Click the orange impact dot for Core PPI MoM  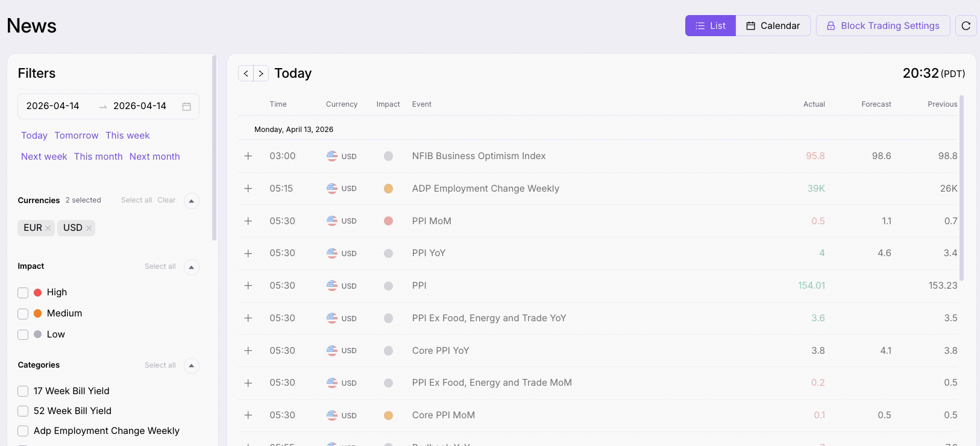389,415
